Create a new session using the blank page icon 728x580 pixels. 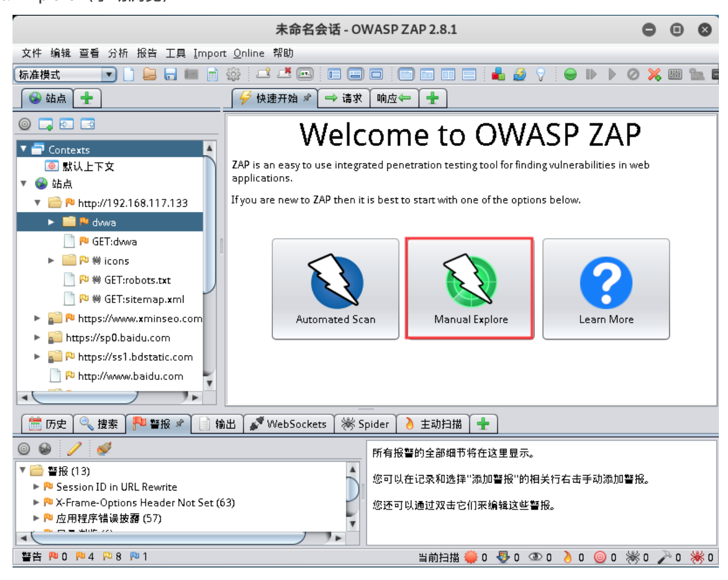pos(128,75)
